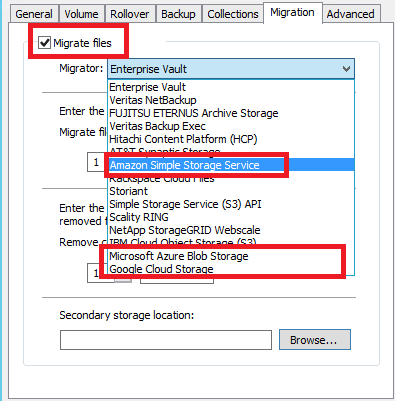Pick Google Cloud Storage migrator
The width and height of the screenshot is (395, 401).
231,269
